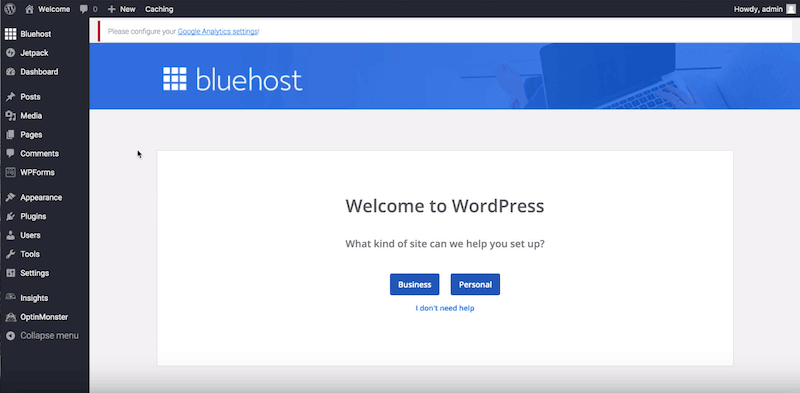Click the Jetpack icon in sidebar
Image resolution: width=800 pixels, height=393 pixels.
10,53
